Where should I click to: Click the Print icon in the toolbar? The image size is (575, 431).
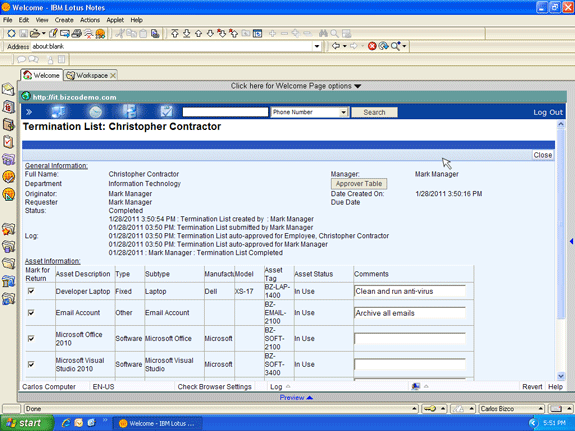click(77, 34)
